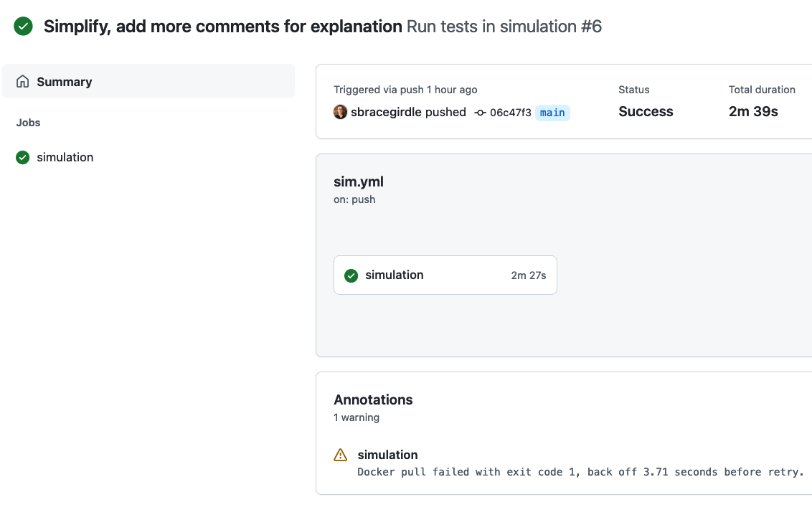Click the Success status value
The image size is (812, 520).
click(646, 111)
